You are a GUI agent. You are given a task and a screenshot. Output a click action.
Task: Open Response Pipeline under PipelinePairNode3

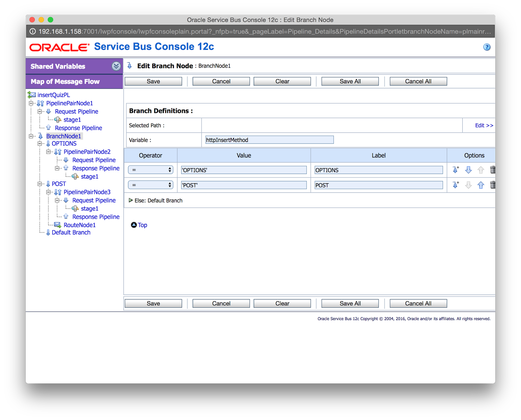coord(96,217)
